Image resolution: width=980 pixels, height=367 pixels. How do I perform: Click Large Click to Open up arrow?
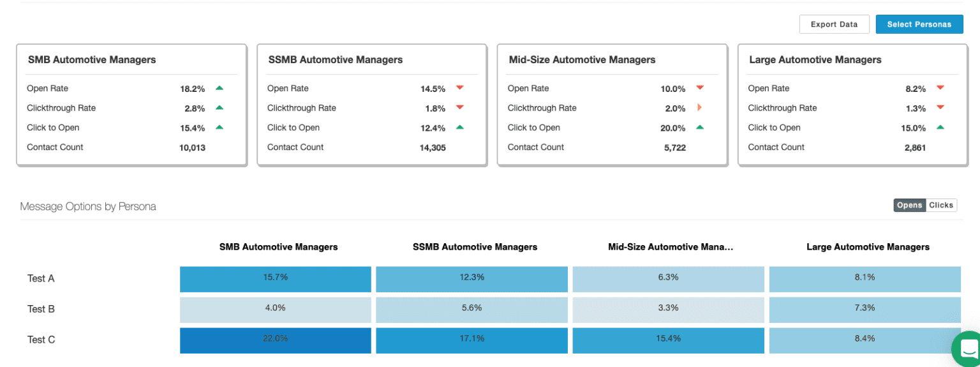(x=940, y=127)
